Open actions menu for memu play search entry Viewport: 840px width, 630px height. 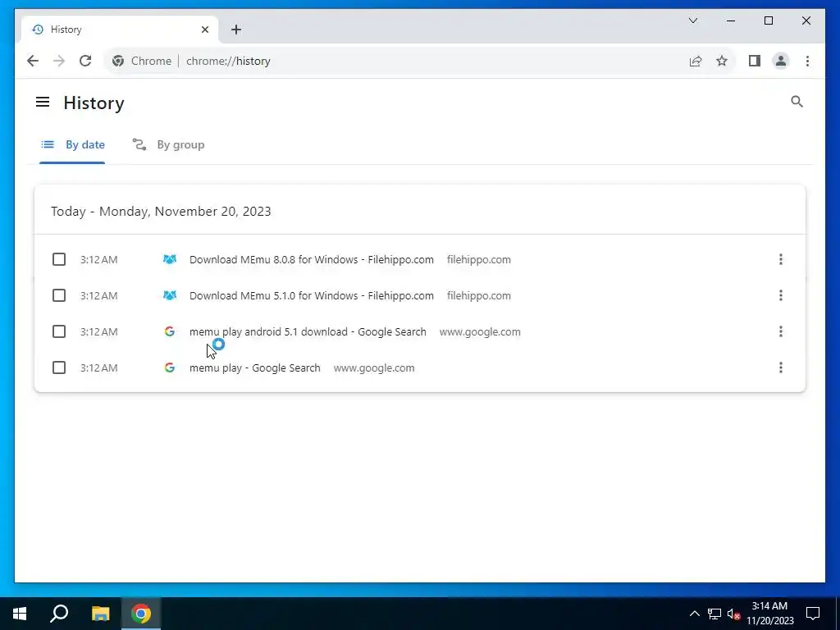click(781, 367)
